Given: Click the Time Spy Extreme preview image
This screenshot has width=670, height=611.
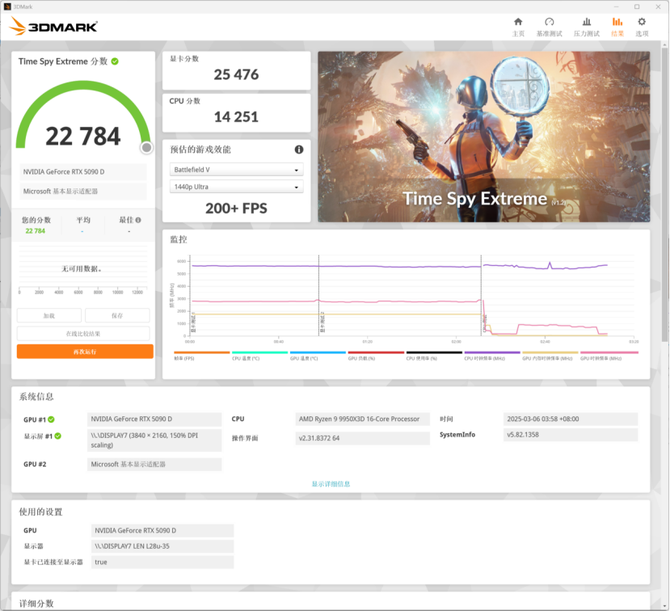Looking at the screenshot, I should [x=484, y=137].
